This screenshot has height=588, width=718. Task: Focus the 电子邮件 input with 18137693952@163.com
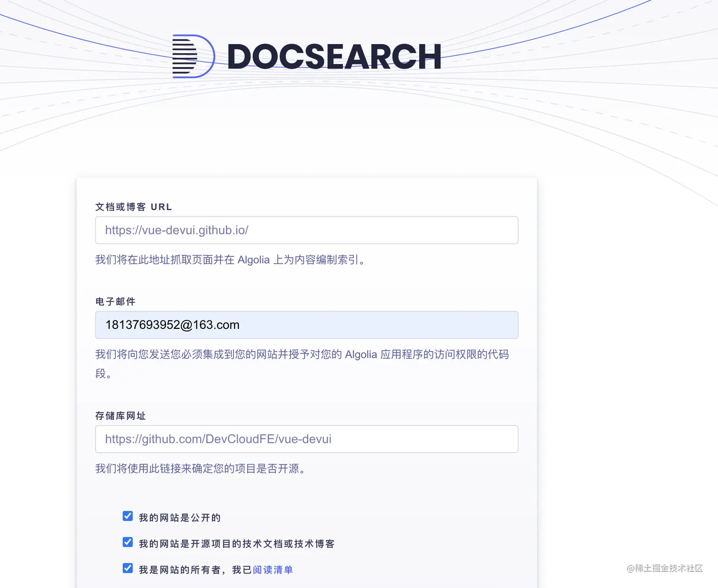tap(306, 325)
